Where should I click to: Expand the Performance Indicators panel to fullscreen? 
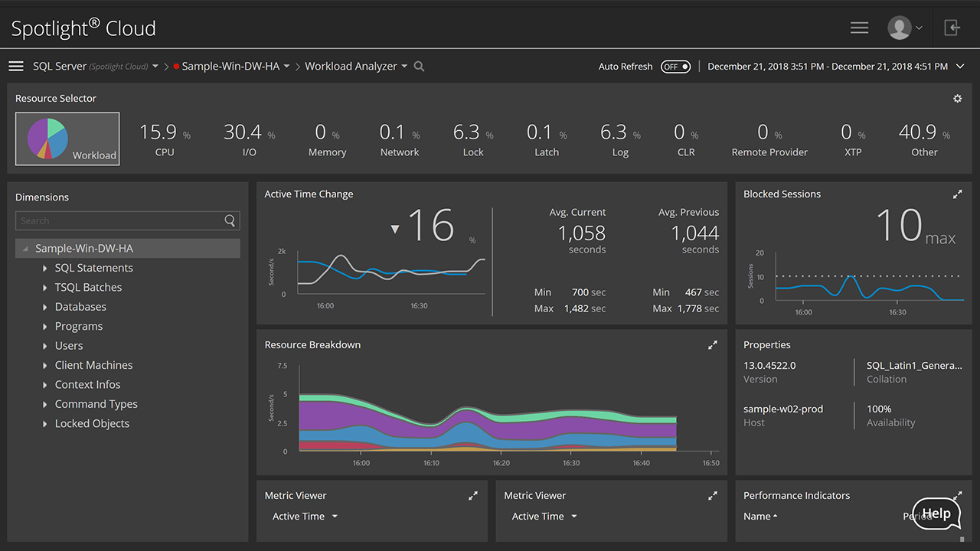tap(958, 495)
